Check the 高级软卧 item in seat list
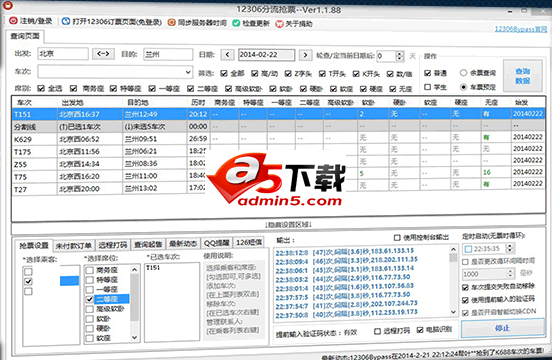The height and width of the screenshot is (360, 552). click(x=90, y=309)
